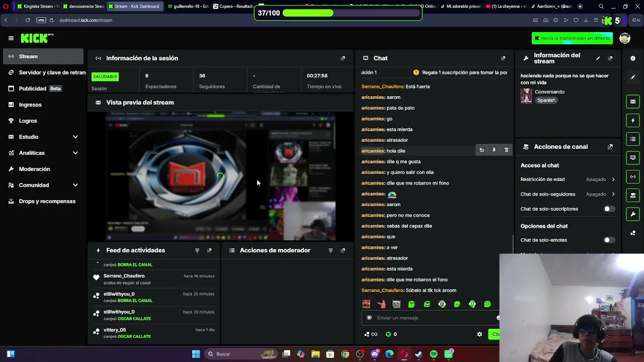Open Windows Start menu
This screenshot has width=644, height=362.
click(x=196, y=354)
